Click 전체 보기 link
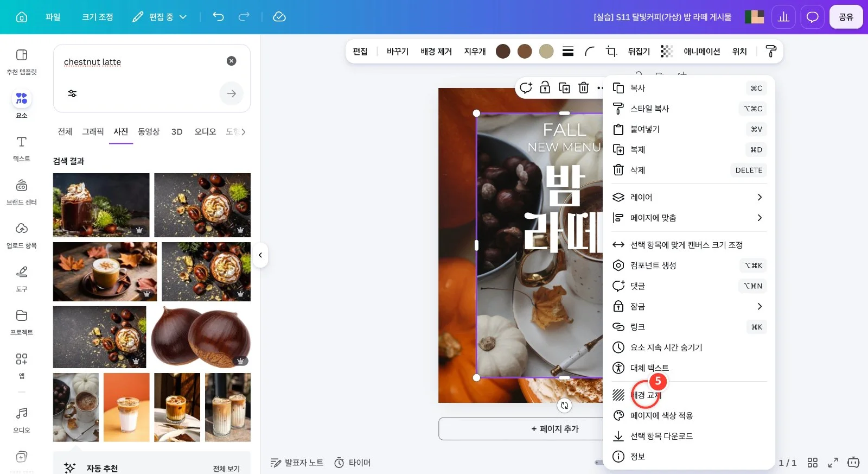 [x=226, y=469]
